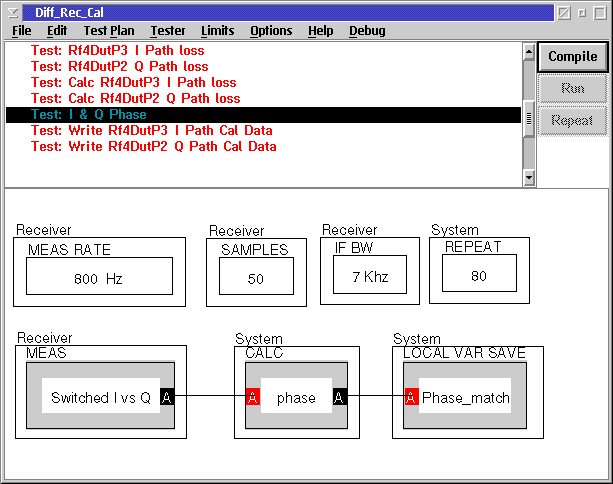The image size is (613, 484).
Task: Open the Debug menu
Action: pyautogui.click(x=367, y=30)
